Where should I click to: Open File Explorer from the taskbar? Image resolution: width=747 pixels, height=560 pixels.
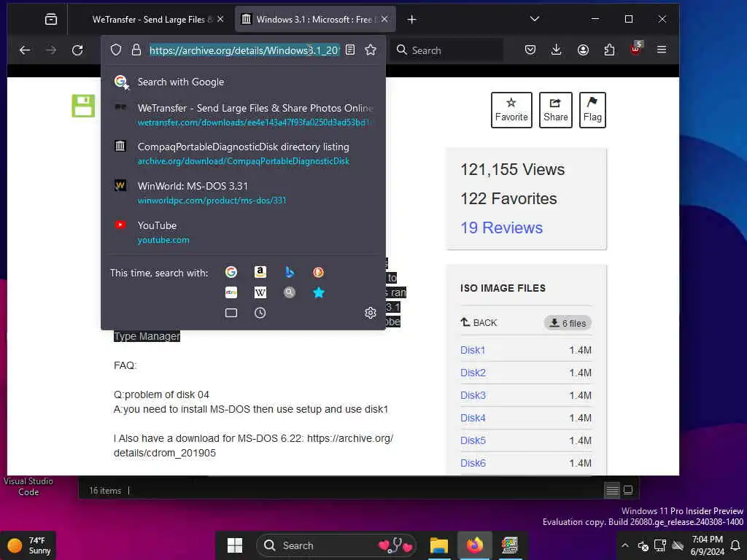(x=438, y=545)
